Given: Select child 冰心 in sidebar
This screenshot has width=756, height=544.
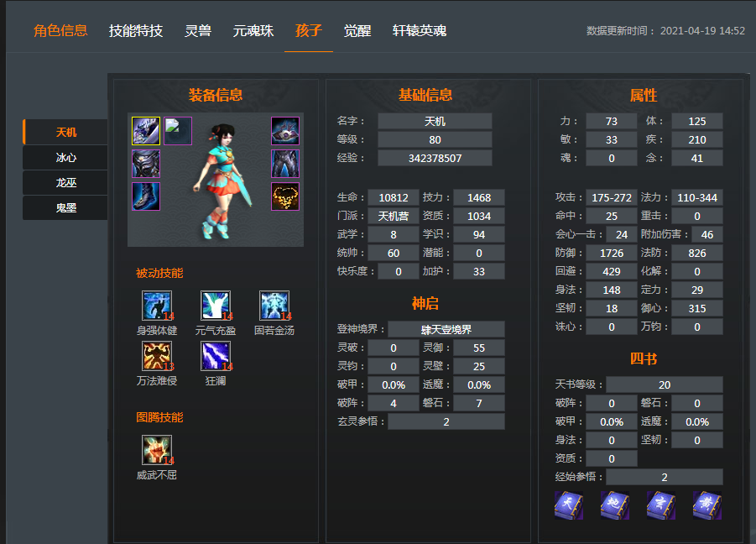Looking at the screenshot, I should point(65,158).
